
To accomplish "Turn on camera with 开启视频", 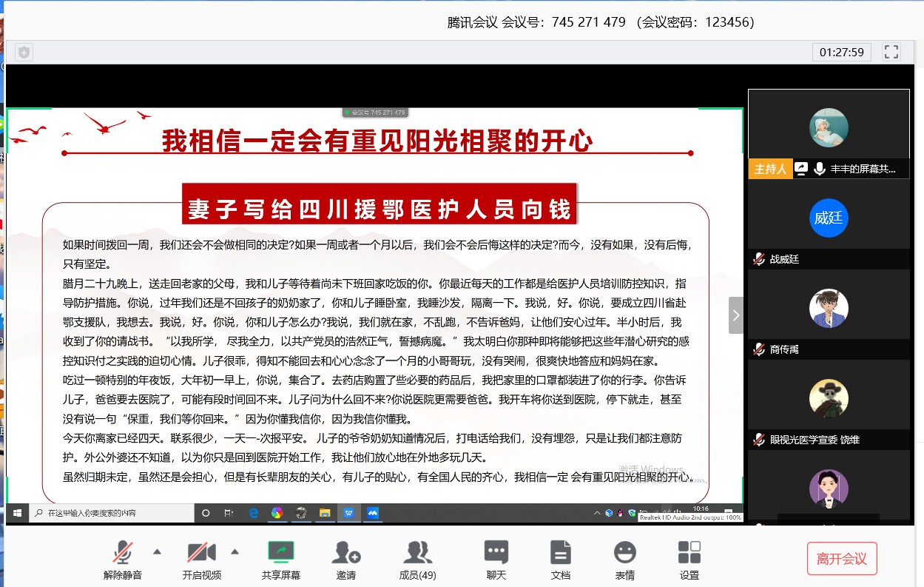I will coord(201,559).
